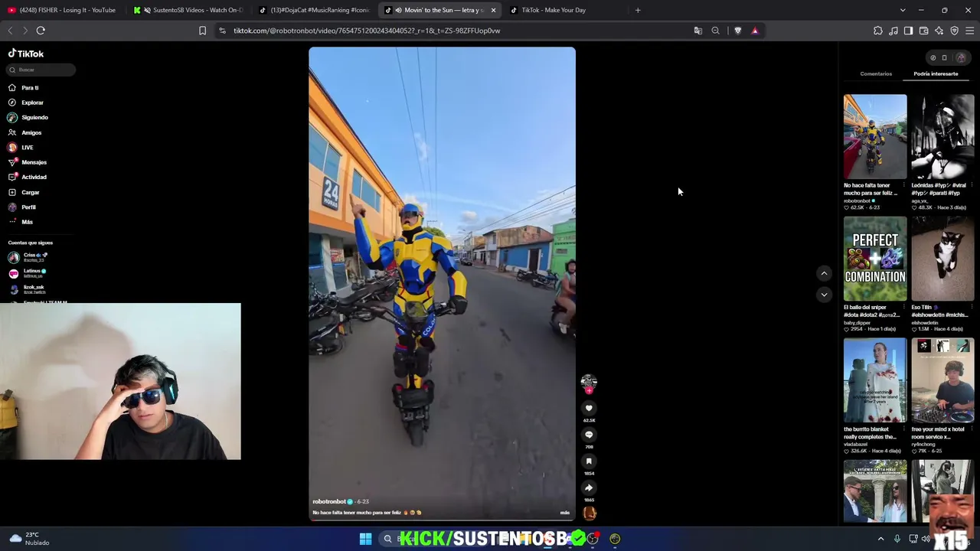980x551 pixels.
Task: Open the Explorar compass page
Action: point(26,103)
